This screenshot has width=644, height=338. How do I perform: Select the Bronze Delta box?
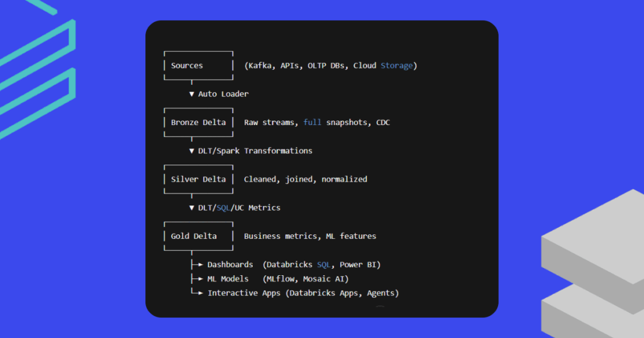pyautogui.click(x=198, y=123)
